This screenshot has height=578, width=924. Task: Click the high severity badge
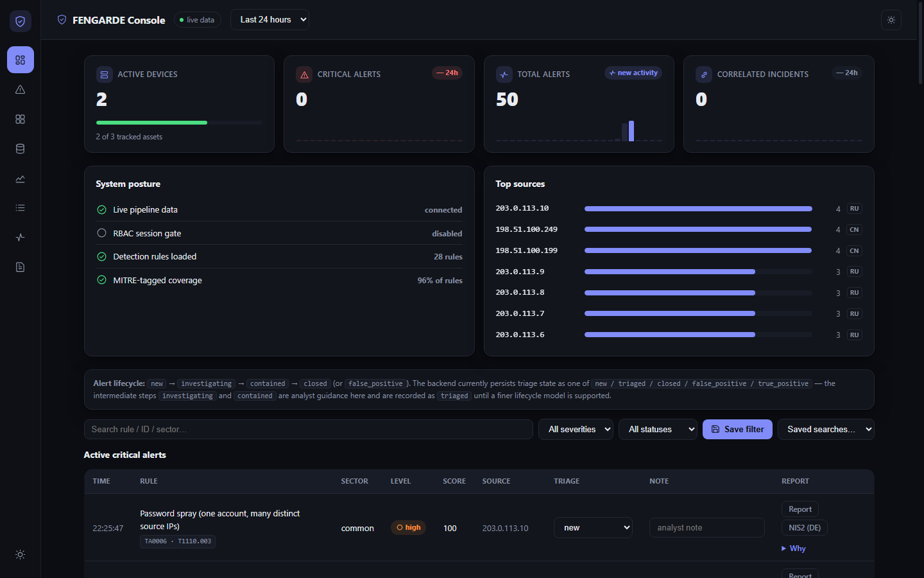click(x=409, y=528)
